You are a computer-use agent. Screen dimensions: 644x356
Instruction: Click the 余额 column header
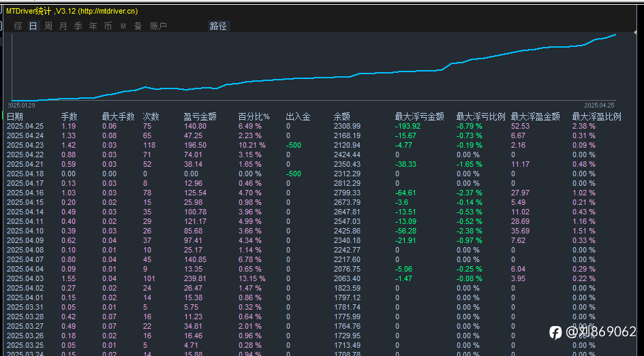click(342, 116)
